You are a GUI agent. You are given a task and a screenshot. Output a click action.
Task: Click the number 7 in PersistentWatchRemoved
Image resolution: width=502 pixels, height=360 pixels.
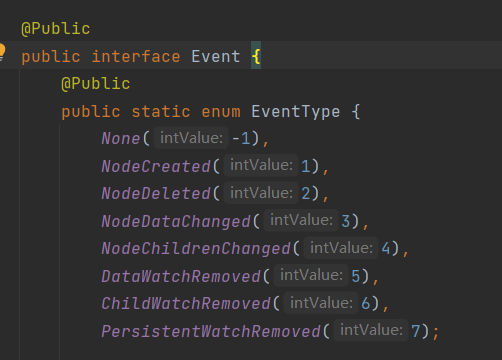point(415,331)
